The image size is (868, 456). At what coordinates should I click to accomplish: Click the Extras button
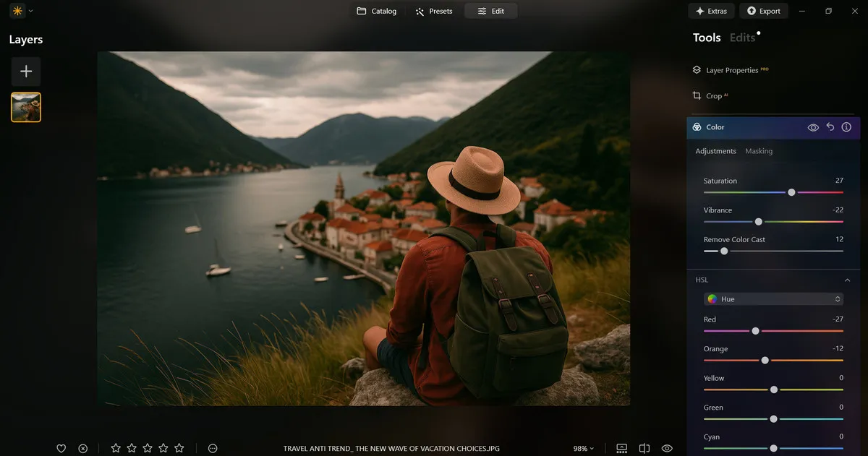pyautogui.click(x=711, y=11)
